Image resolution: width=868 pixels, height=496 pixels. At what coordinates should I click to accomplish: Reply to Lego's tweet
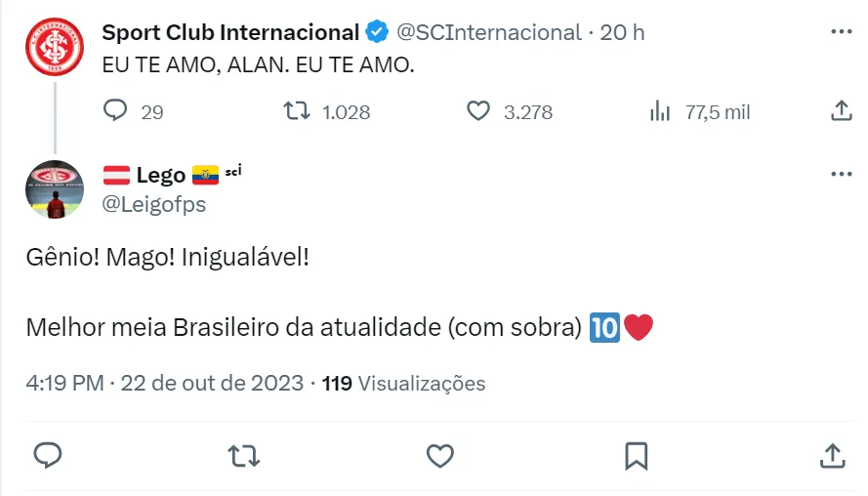coord(48,455)
